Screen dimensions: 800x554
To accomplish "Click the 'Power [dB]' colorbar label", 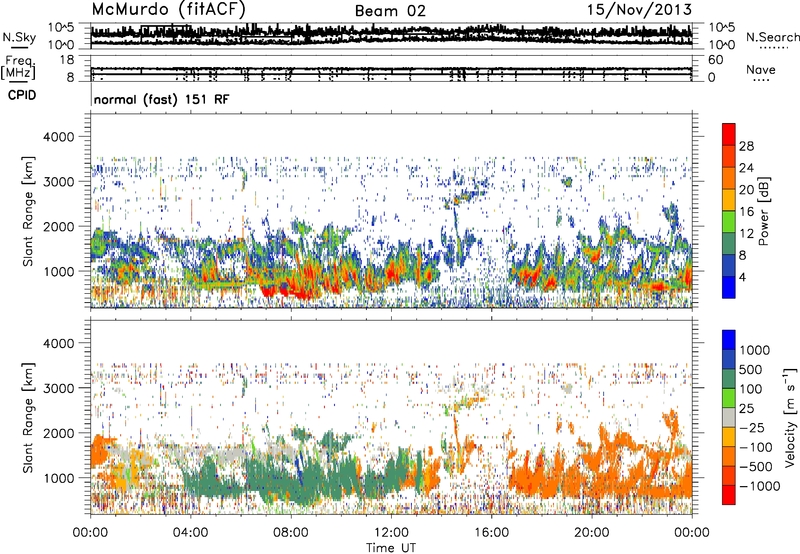I will pyautogui.click(x=763, y=211).
